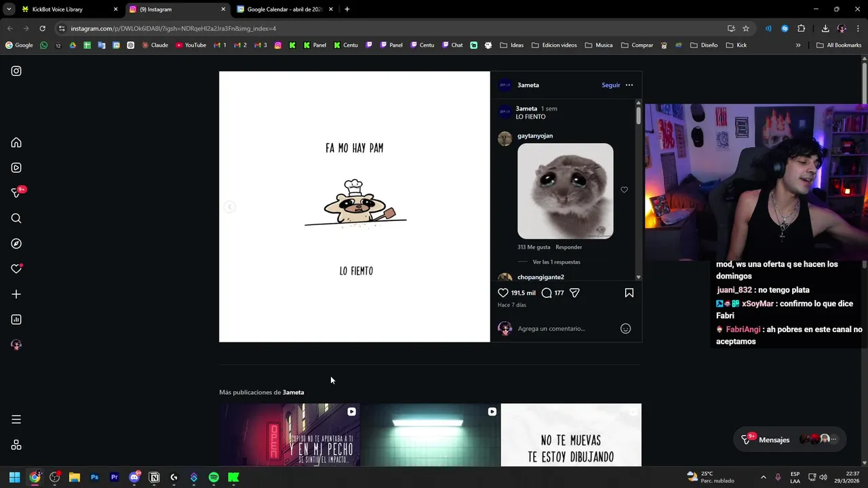Image resolution: width=868 pixels, height=488 pixels.
Task: Share the post with the share icon
Action: point(574,293)
